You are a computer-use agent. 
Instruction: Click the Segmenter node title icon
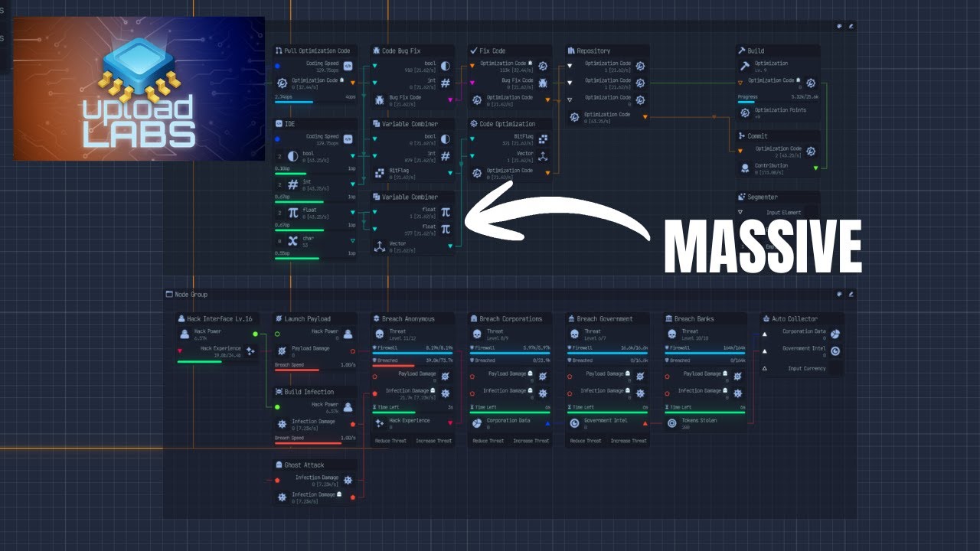pos(741,197)
